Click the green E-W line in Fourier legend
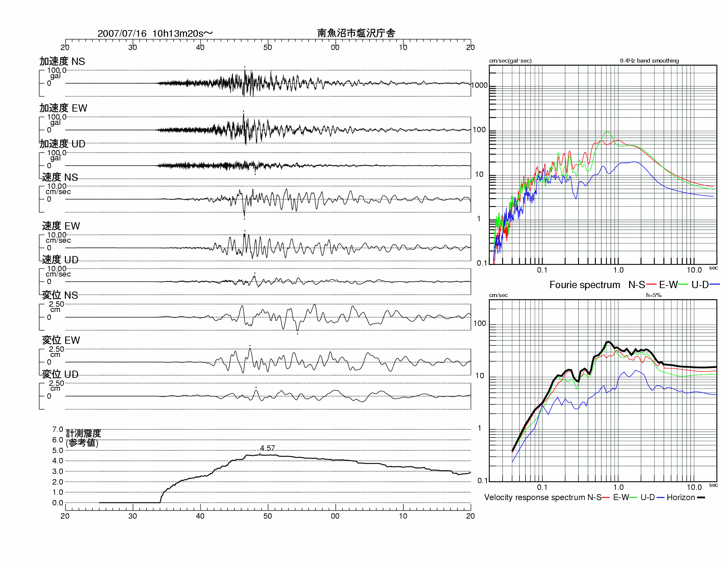This screenshot has width=728, height=563. (x=683, y=284)
